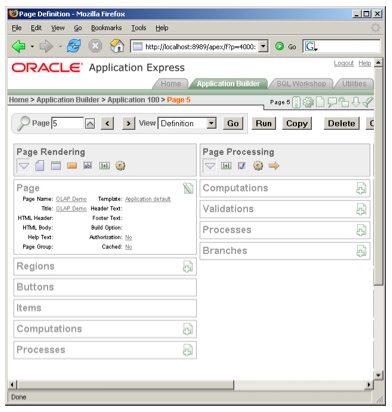Open the Bookmarks menu
This screenshot has height=412, width=392.
click(106, 28)
